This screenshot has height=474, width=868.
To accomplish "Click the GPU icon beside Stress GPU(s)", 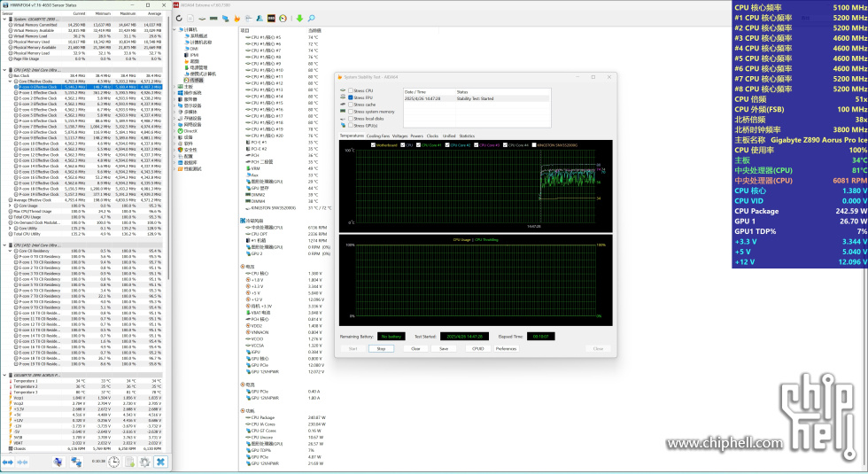I will coord(343,126).
